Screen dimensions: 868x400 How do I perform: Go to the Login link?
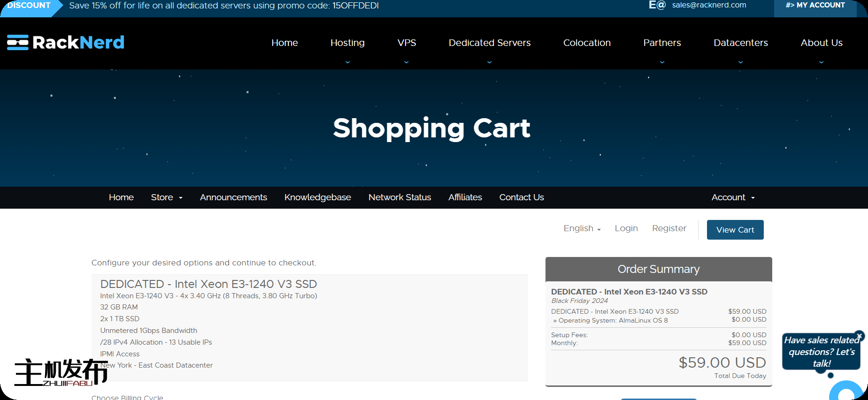pos(626,228)
